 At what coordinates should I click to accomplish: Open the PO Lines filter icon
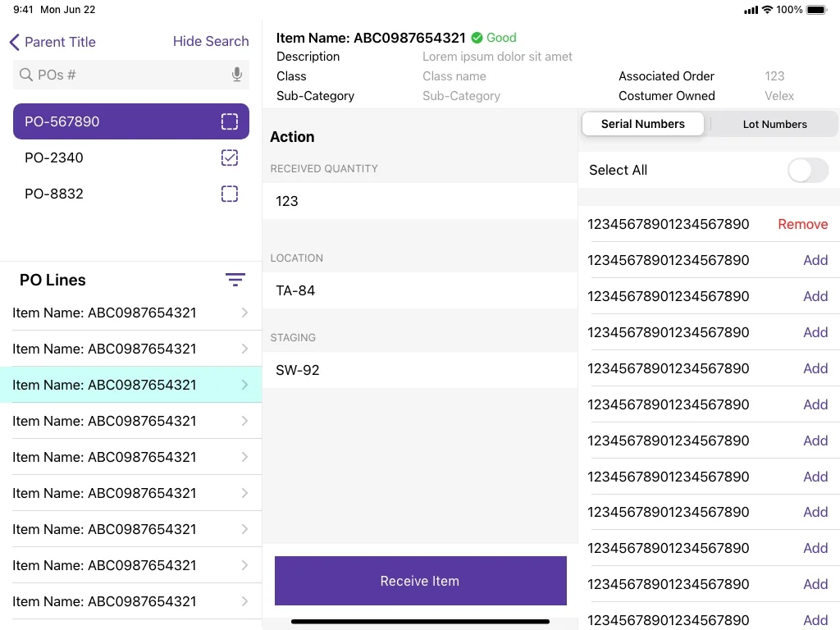pos(235,280)
